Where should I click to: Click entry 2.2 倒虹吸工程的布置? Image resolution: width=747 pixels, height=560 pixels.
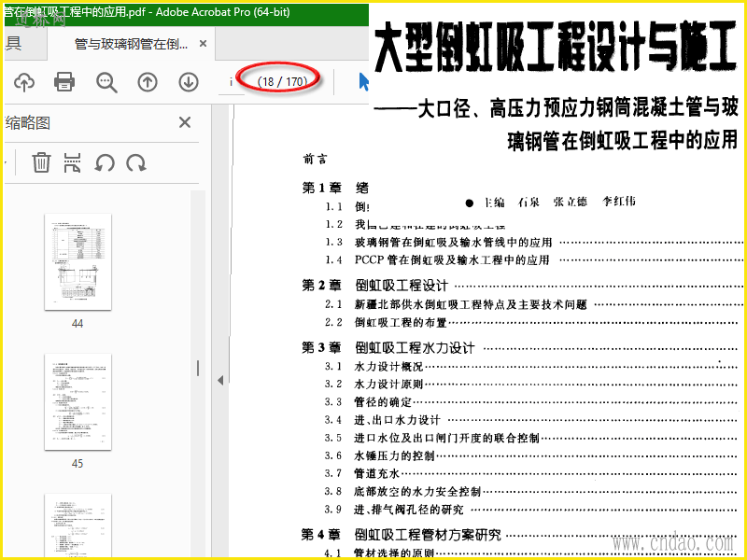click(386, 322)
